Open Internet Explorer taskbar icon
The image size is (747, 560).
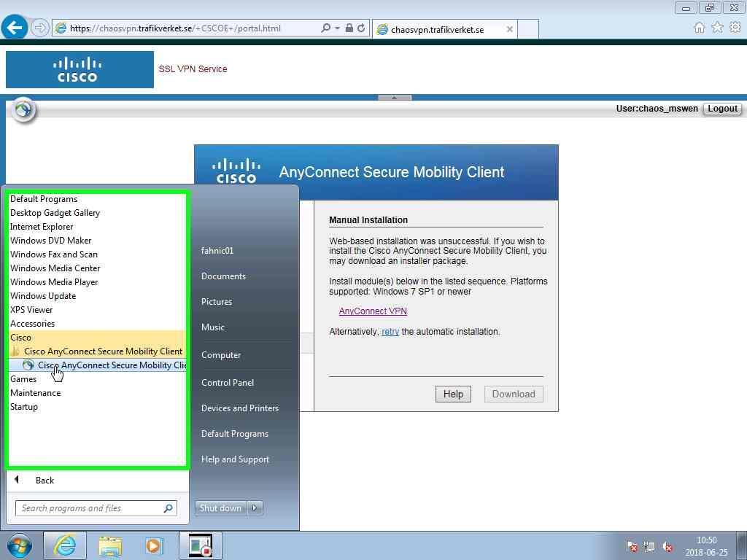click(65, 545)
